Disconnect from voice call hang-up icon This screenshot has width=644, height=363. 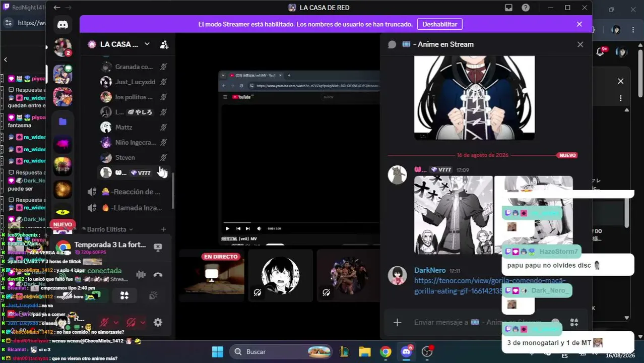click(158, 275)
